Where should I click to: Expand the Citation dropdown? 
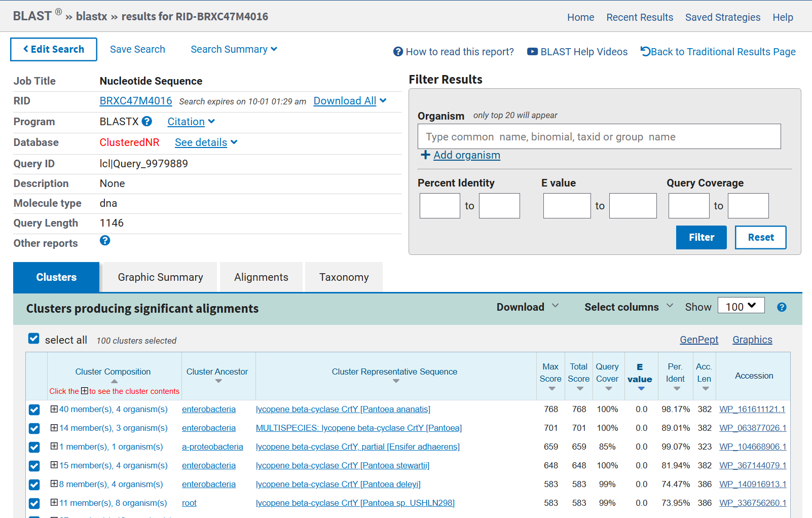click(x=191, y=122)
